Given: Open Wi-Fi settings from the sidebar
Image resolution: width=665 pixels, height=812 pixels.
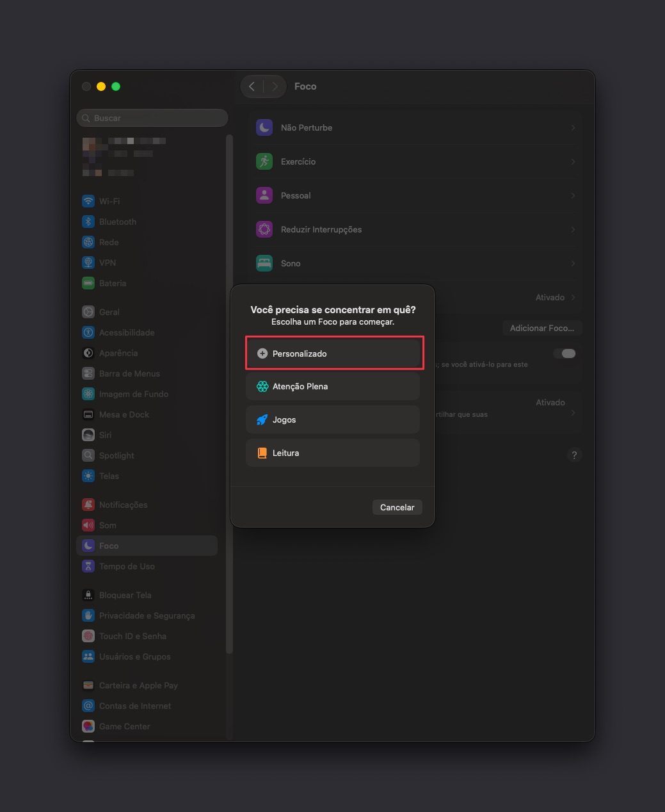Looking at the screenshot, I should [x=147, y=201].
